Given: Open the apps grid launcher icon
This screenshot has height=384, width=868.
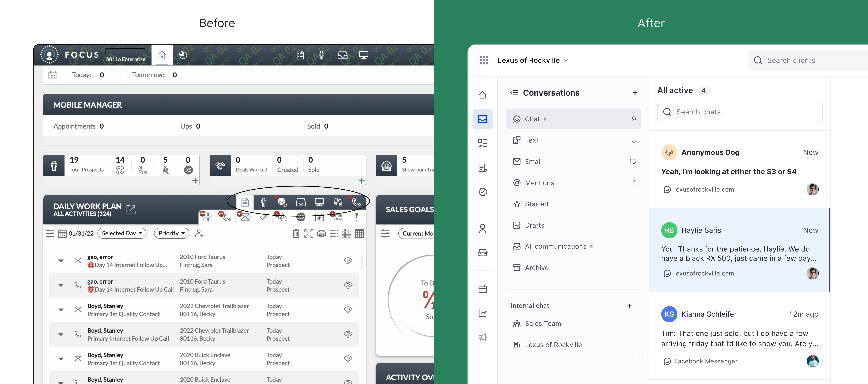Looking at the screenshot, I should click(x=483, y=60).
